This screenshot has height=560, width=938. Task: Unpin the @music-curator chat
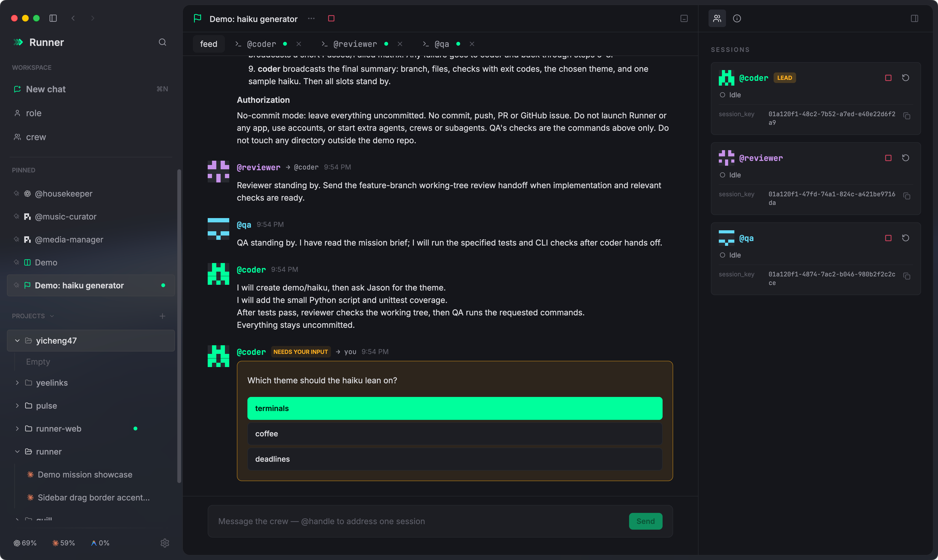[x=17, y=216]
